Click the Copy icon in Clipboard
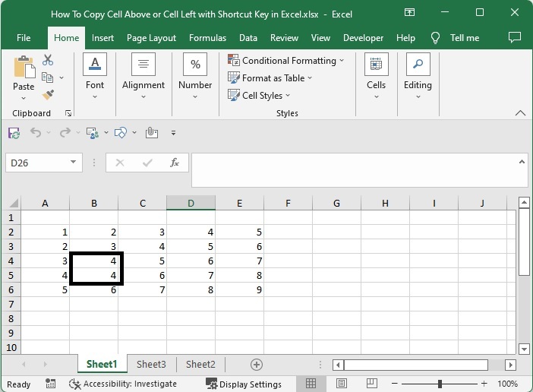Screen dimensions: 533x392 [x=48, y=77]
